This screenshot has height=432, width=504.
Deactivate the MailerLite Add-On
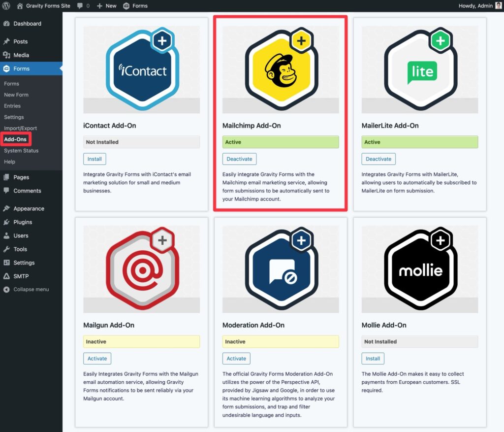[x=378, y=159]
